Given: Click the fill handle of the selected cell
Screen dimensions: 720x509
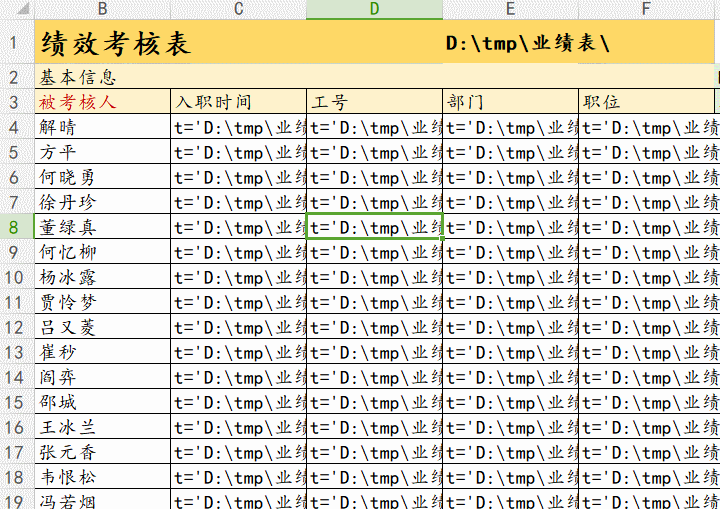Looking at the screenshot, I should tap(442, 238).
